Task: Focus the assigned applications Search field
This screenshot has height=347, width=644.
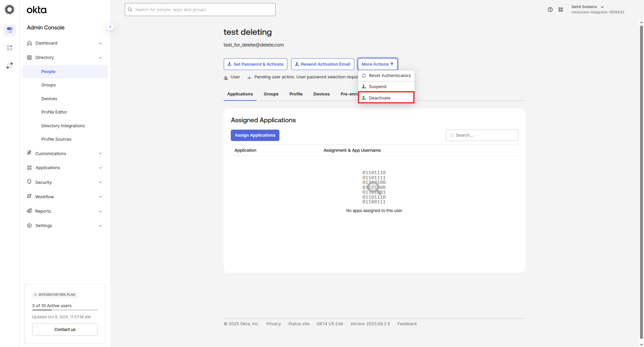Action: point(482,135)
